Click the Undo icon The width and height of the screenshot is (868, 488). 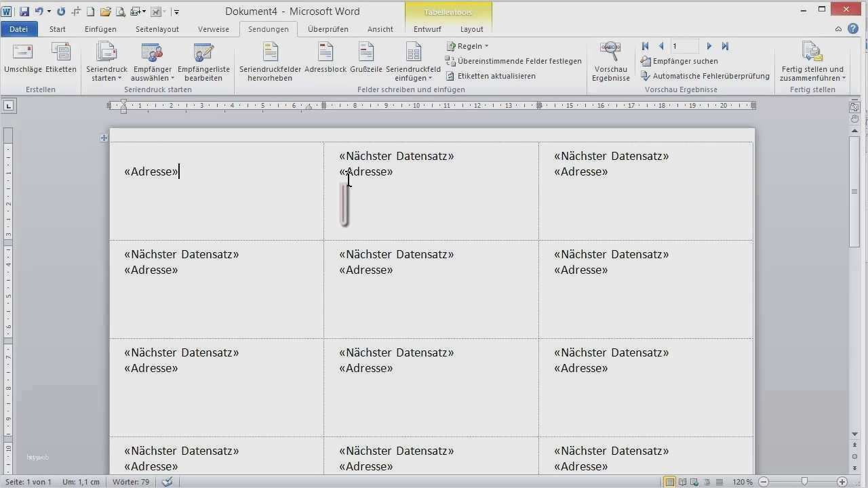(x=39, y=12)
